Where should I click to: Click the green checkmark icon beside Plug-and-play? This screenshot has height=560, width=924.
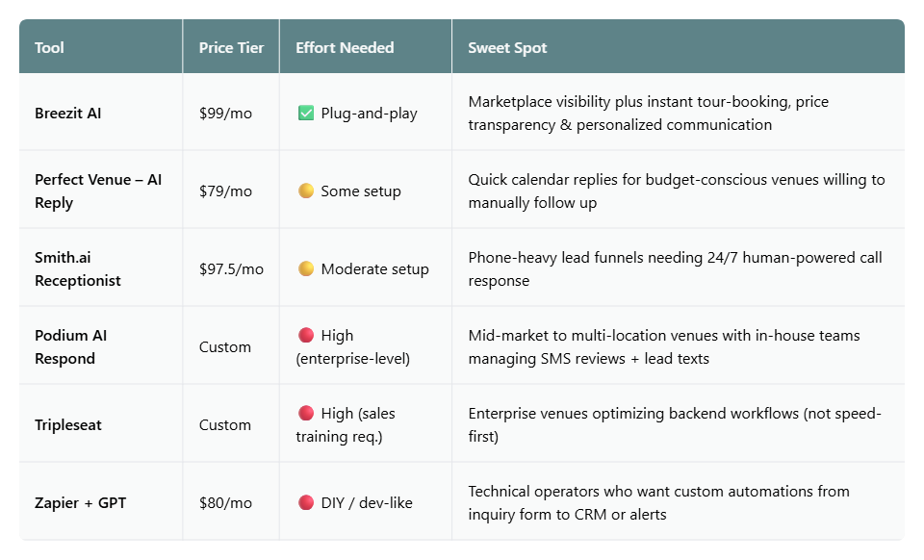tap(306, 113)
